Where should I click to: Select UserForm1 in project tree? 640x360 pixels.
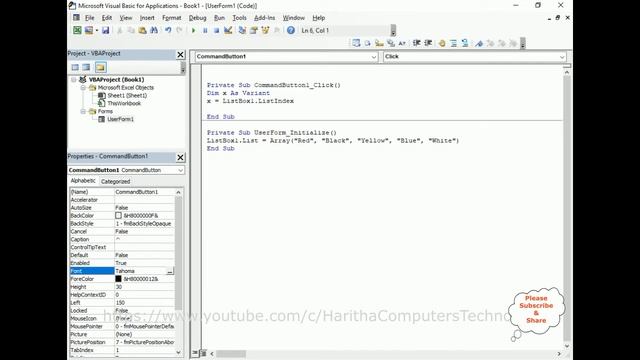[x=120, y=119]
